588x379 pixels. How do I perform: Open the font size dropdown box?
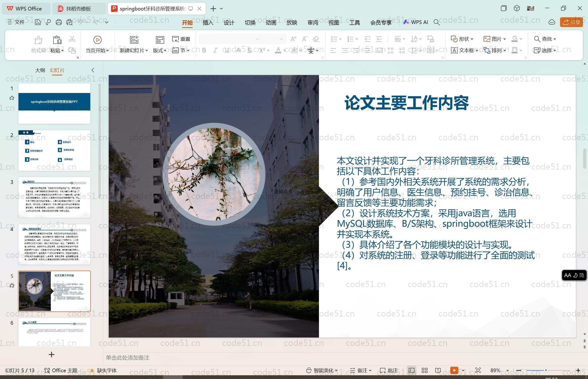coord(273,39)
